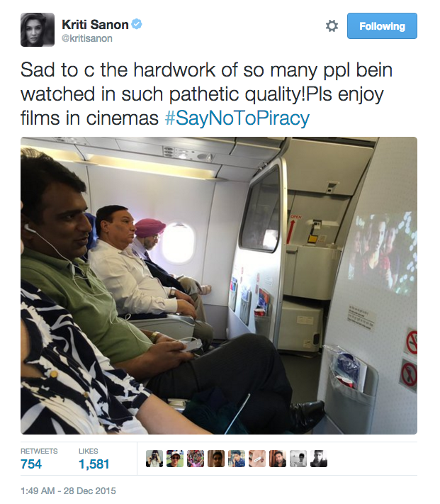The height and width of the screenshot is (504, 440).
Task: View the 1,581 likes list
Action: pos(94,459)
